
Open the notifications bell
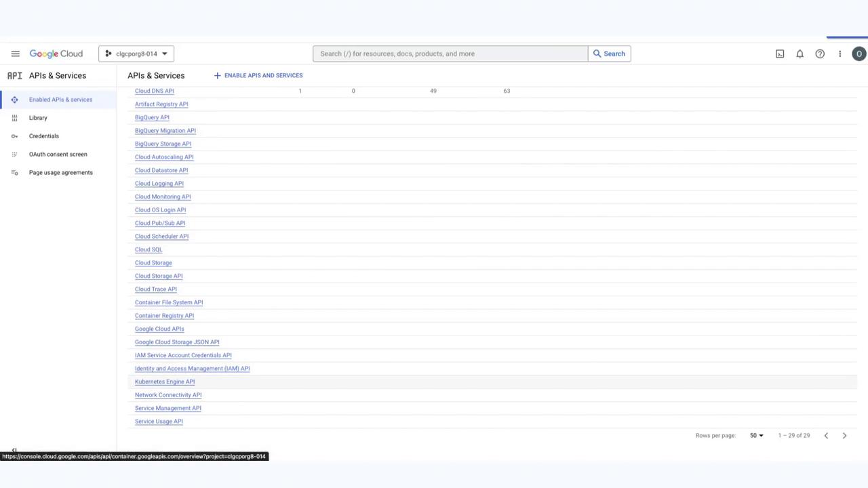click(800, 54)
